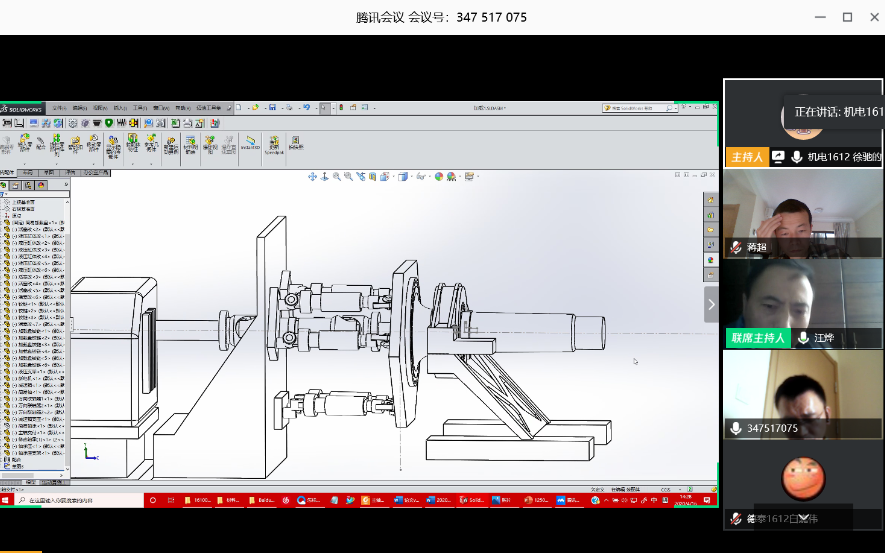Select the zoom to fit magnifier icon

click(336, 177)
